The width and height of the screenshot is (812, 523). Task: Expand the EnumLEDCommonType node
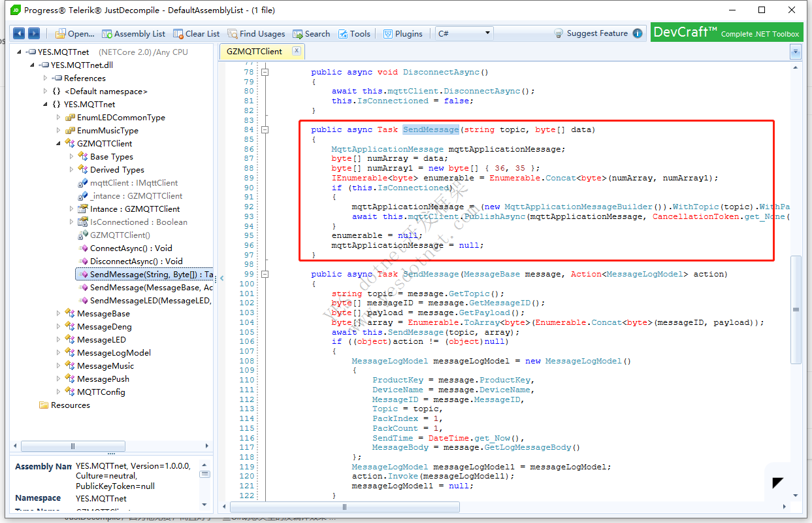[59, 117]
